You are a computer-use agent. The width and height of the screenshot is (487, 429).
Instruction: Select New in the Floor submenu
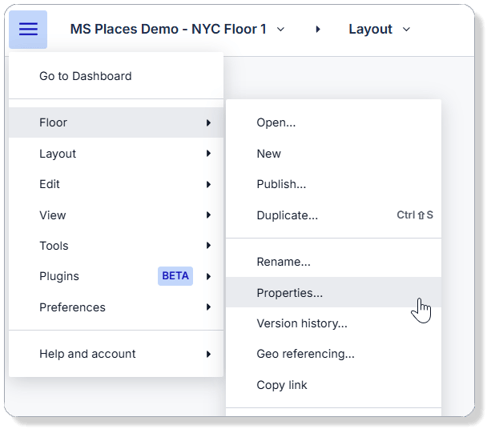point(333,154)
